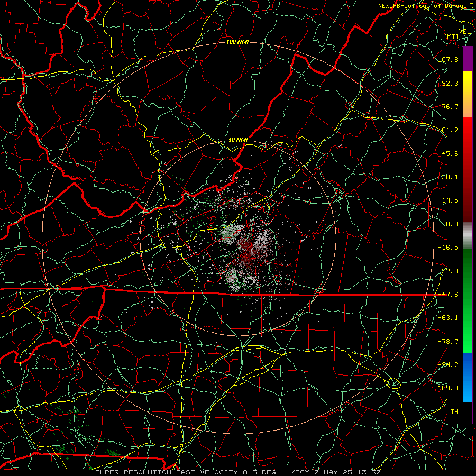
Task: Click the TH label at scale bottom
Action: 454,412
